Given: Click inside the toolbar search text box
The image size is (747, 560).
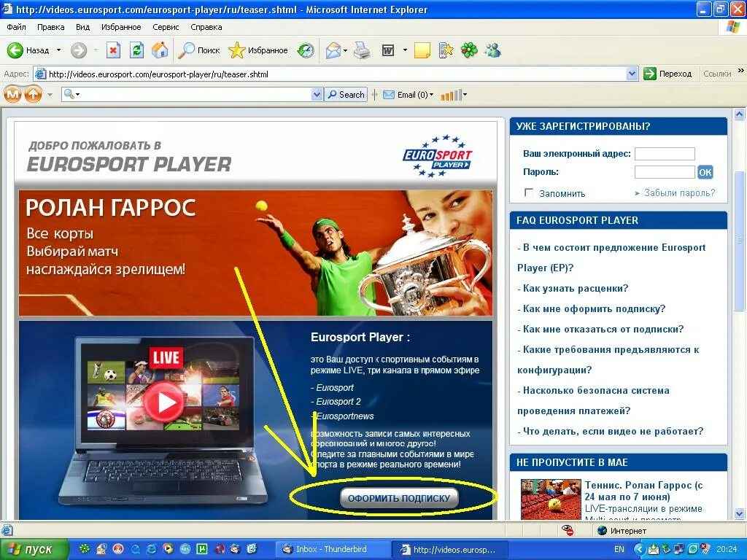Looking at the screenshot, I should (196, 95).
